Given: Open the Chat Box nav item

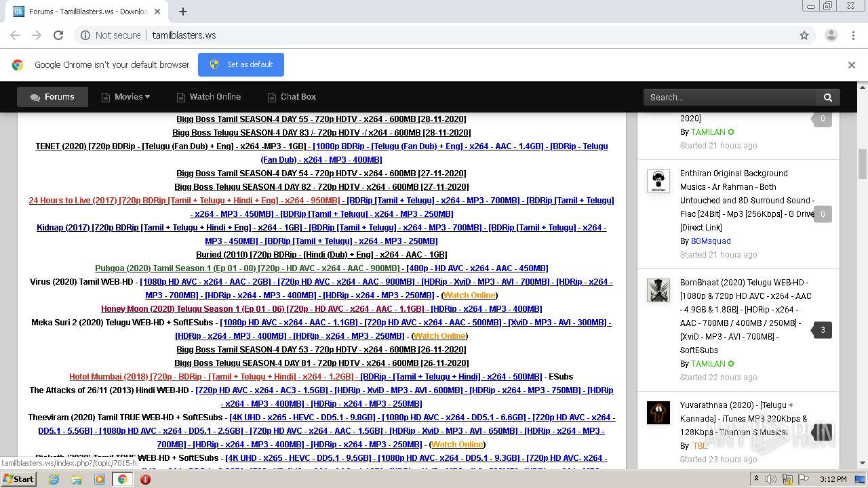Looking at the screenshot, I should click(292, 97).
